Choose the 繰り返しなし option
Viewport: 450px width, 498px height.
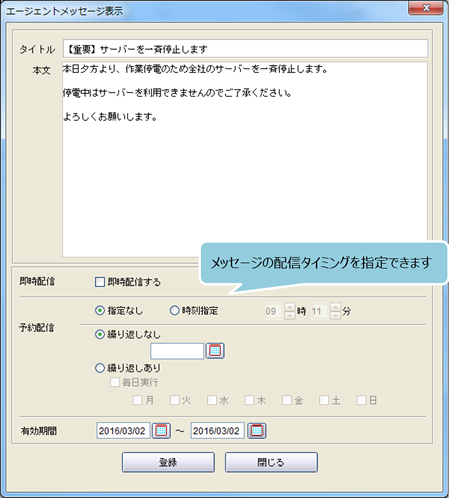(100, 334)
